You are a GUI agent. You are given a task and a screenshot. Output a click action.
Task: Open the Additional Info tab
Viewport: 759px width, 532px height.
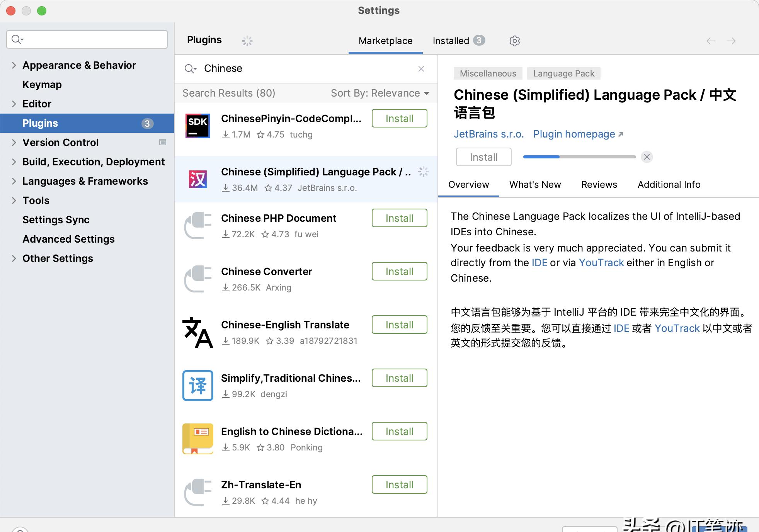click(669, 185)
